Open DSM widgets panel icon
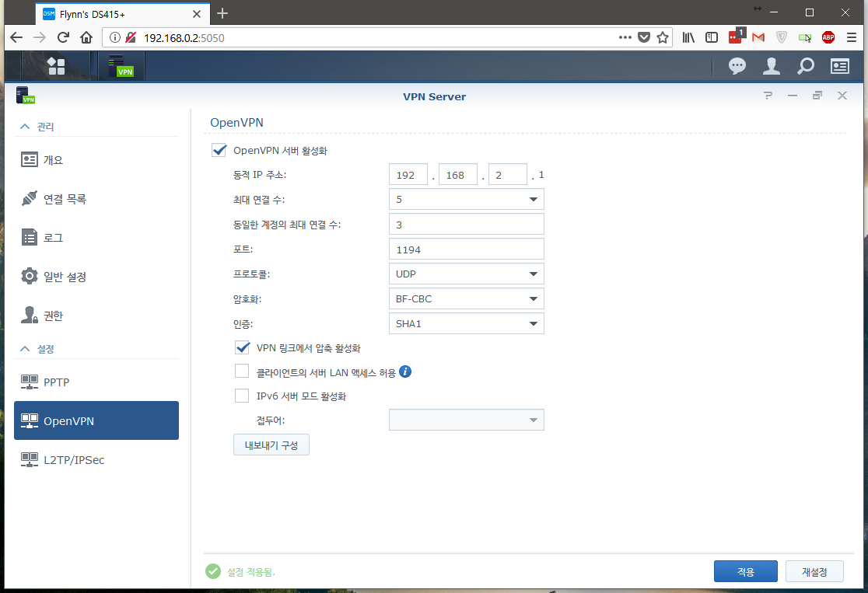The image size is (868, 593). pyautogui.click(x=840, y=66)
